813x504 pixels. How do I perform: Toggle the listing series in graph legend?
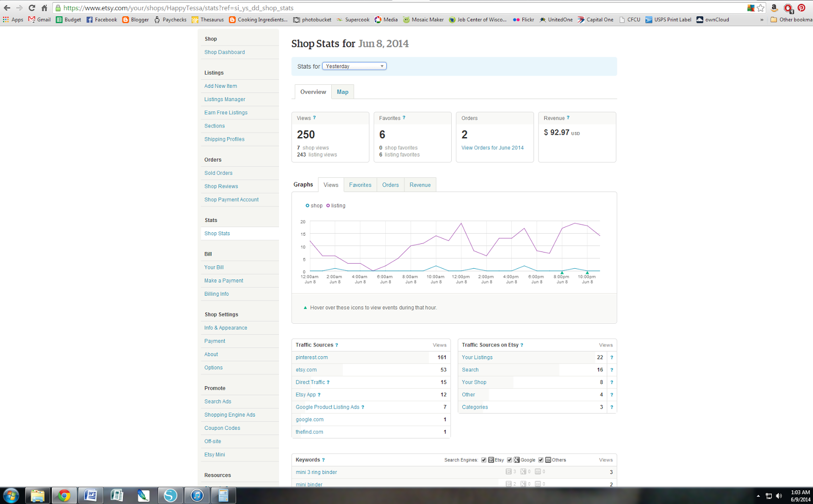[336, 206]
